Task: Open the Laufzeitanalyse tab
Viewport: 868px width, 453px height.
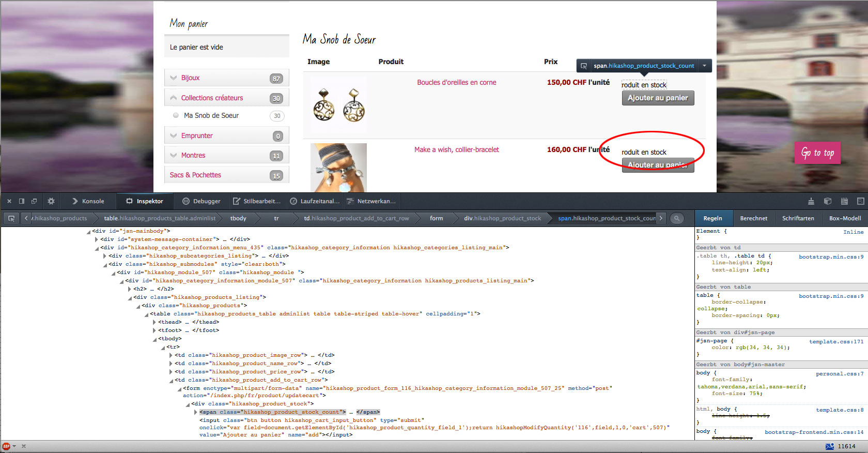Action: [x=315, y=201]
